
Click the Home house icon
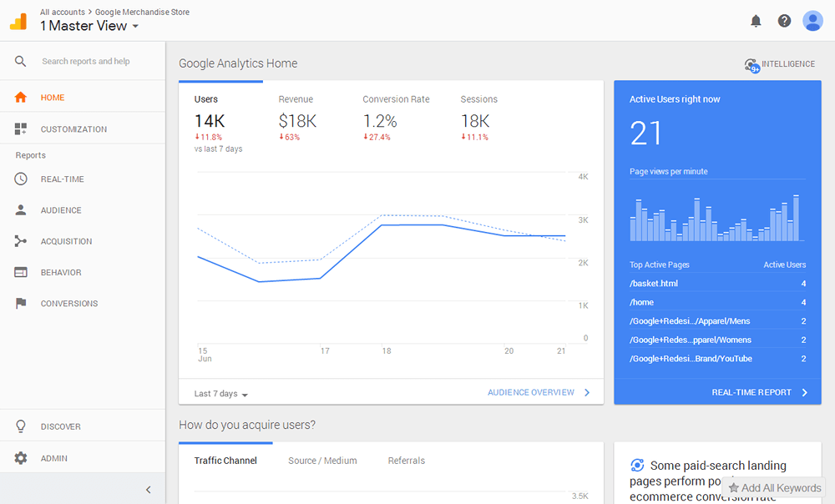pos(20,98)
